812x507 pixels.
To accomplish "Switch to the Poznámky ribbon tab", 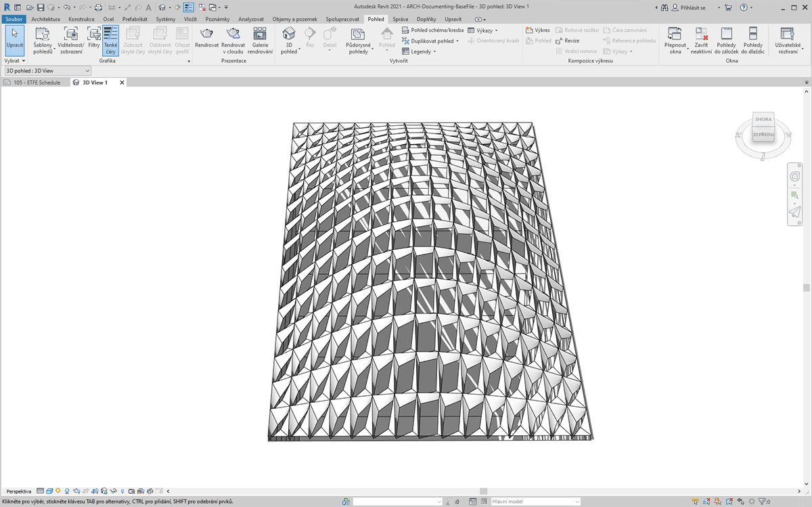I will [218, 19].
